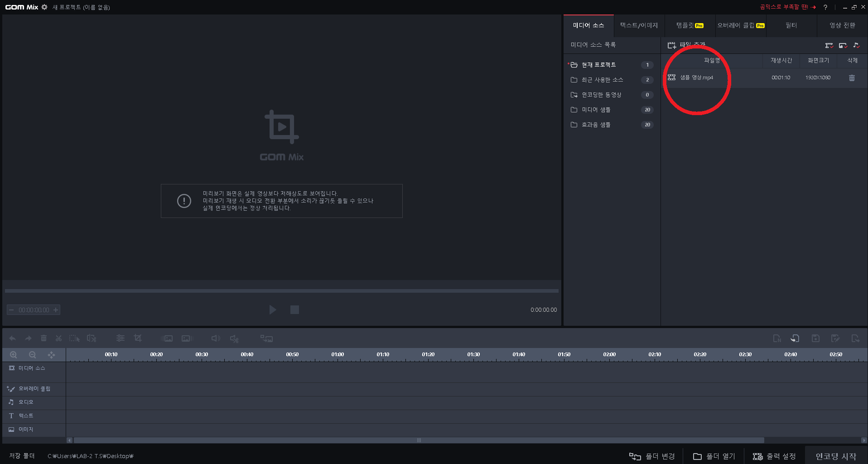Select the 효과음 샘플 folder

(612, 125)
